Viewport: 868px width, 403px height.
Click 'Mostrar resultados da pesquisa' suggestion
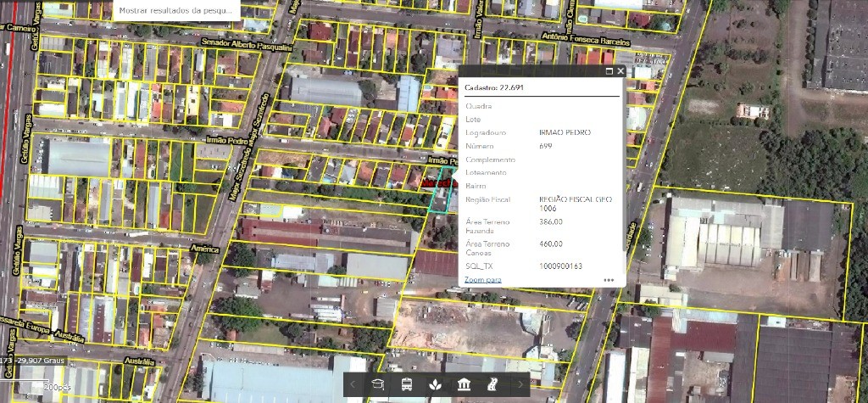[175, 11]
